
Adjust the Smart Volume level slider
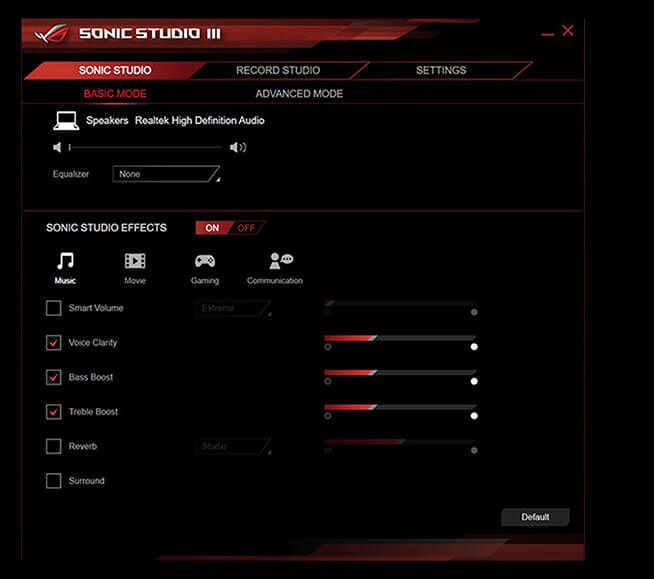400,303
